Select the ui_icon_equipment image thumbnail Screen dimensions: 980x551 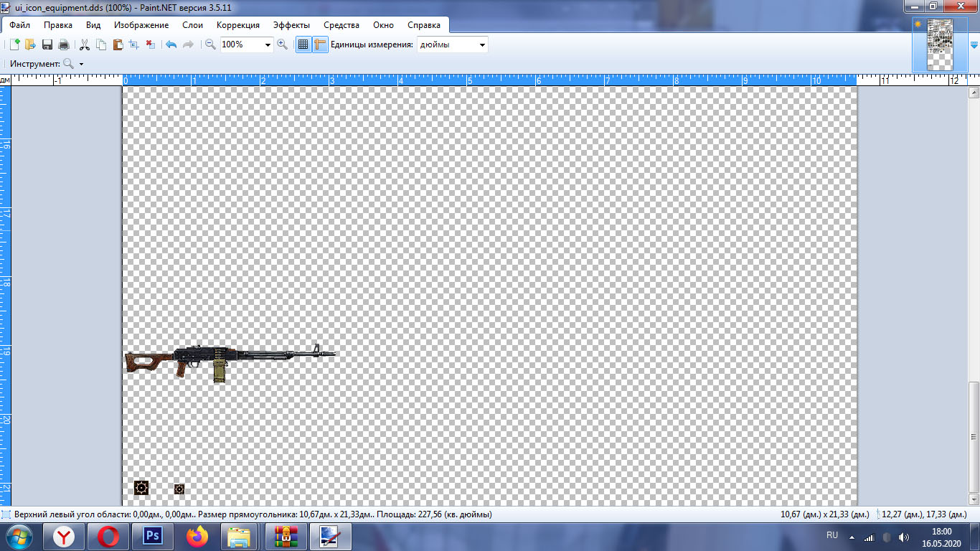(940, 44)
